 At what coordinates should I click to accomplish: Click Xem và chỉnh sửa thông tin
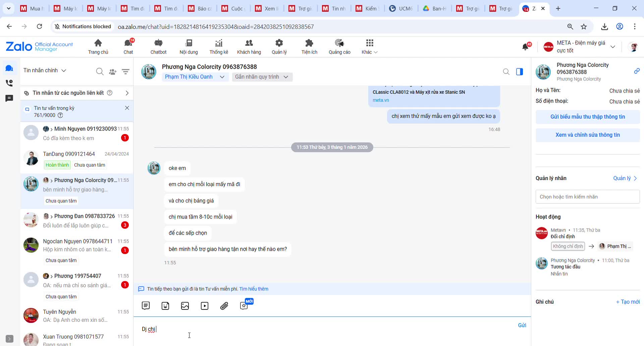point(588,135)
